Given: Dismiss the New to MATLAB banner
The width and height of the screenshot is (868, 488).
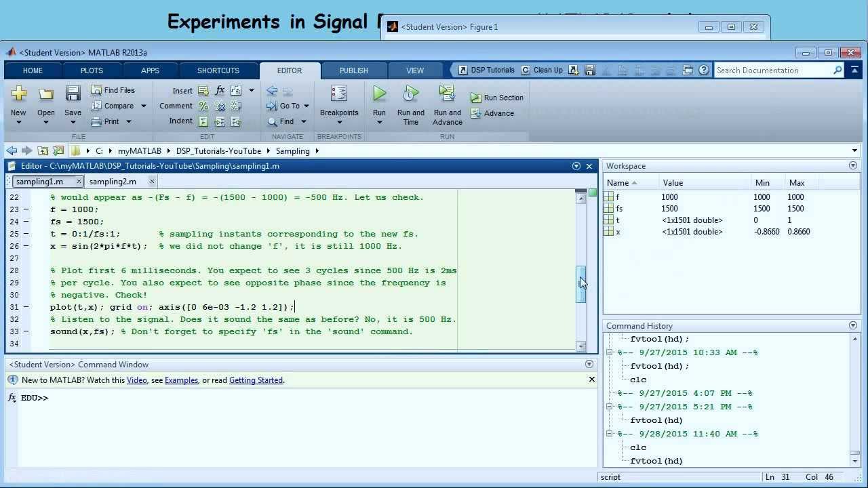Looking at the screenshot, I should 591,380.
